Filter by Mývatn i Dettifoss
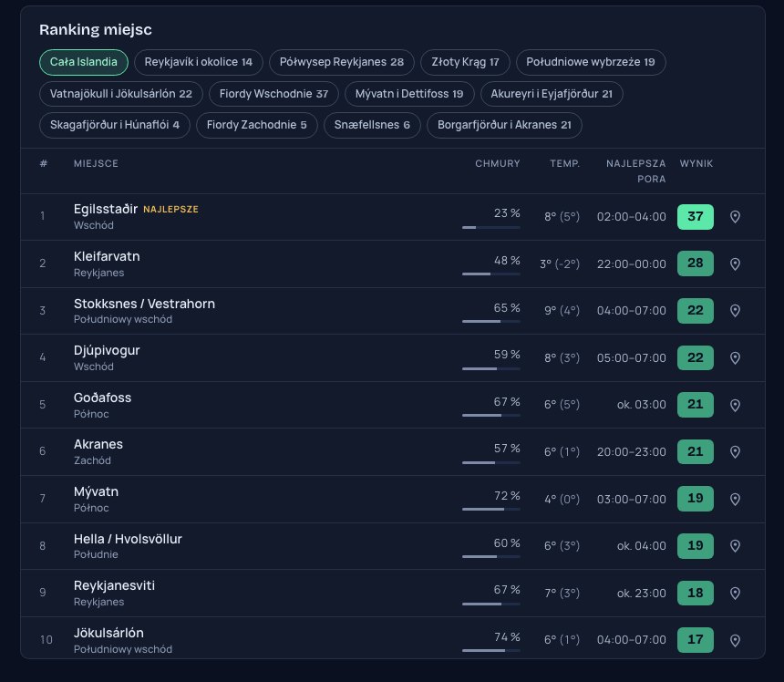 click(409, 94)
